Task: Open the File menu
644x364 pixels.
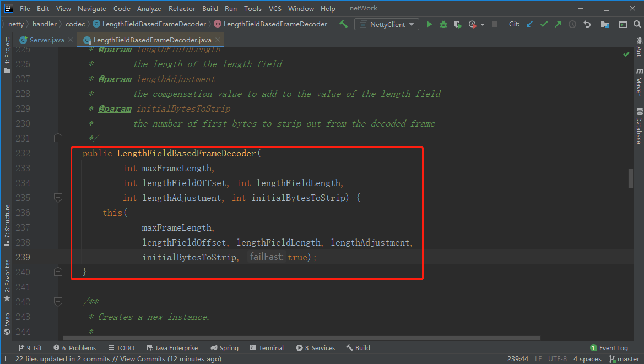Action: (x=25, y=8)
